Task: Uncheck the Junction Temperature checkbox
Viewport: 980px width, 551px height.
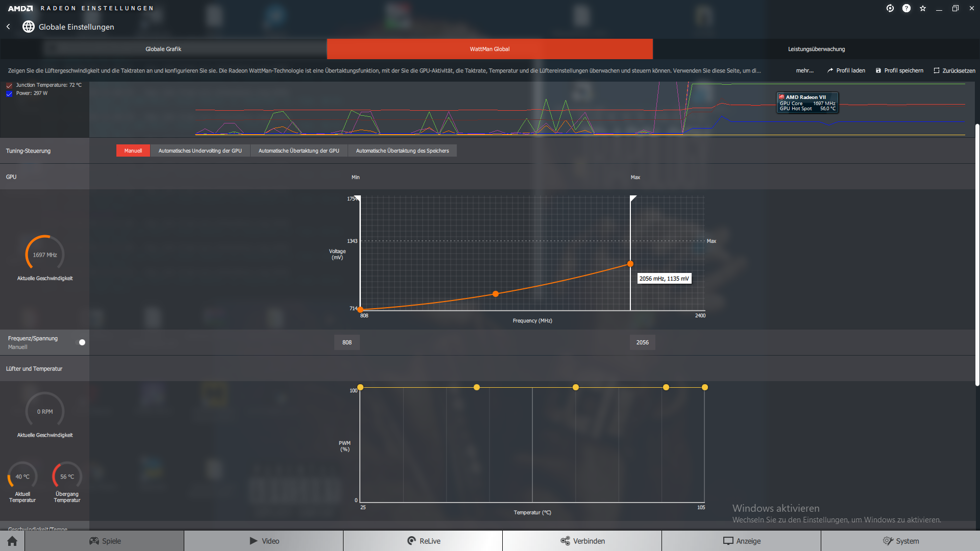Action: tap(9, 85)
